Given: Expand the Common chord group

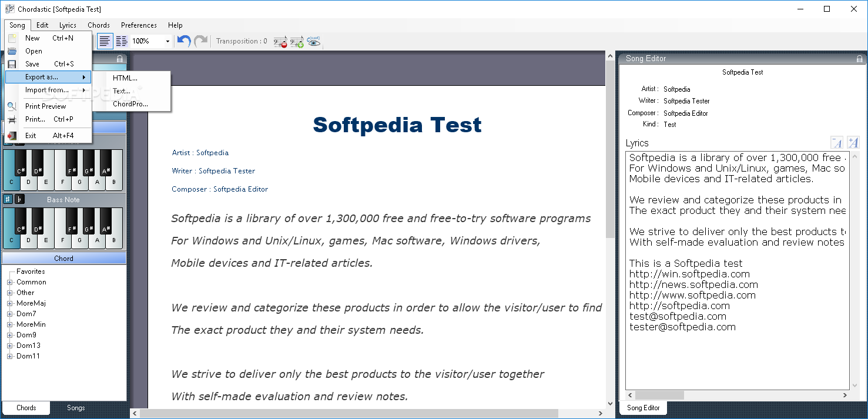Looking at the screenshot, I should [x=9, y=283].
